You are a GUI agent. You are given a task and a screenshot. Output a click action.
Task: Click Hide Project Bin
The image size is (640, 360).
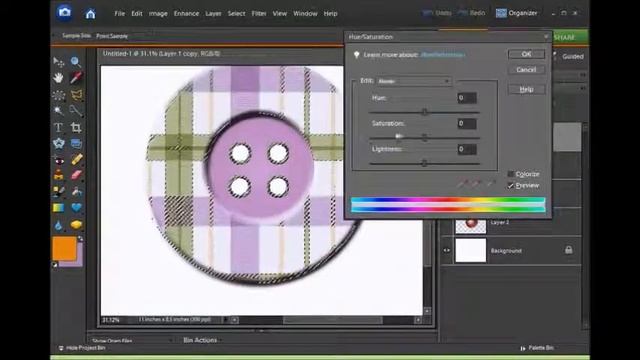pyautogui.click(x=82, y=348)
